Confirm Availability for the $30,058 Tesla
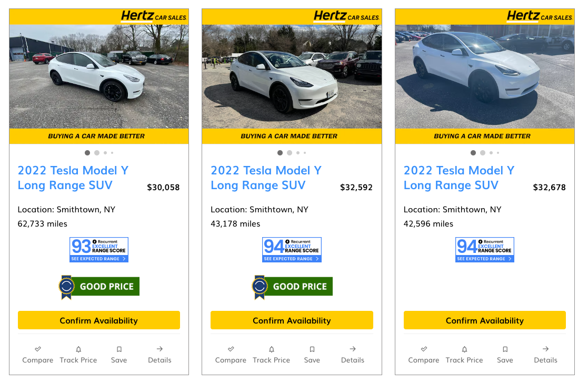Image resolution: width=588 pixels, height=382 pixels. [x=99, y=320]
